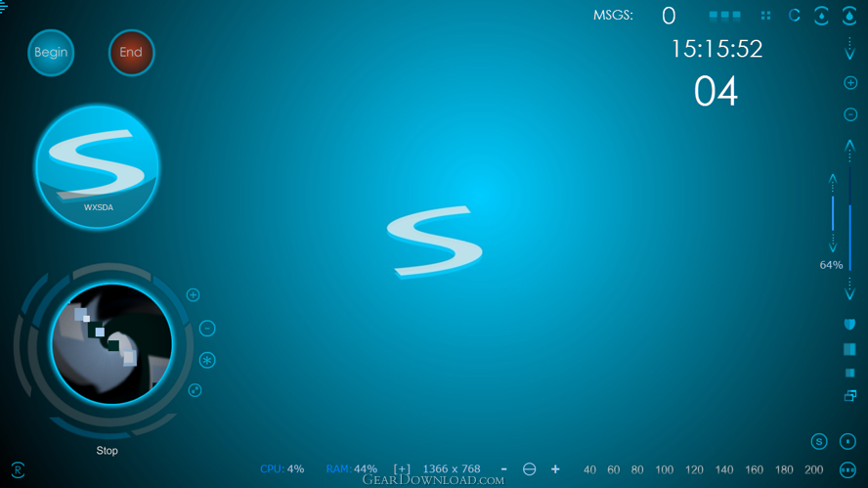Image resolution: width=868 pixels, height=488 pixels.
Task: Click the up arrow above tall slider
Action: [x=849, y=151]
